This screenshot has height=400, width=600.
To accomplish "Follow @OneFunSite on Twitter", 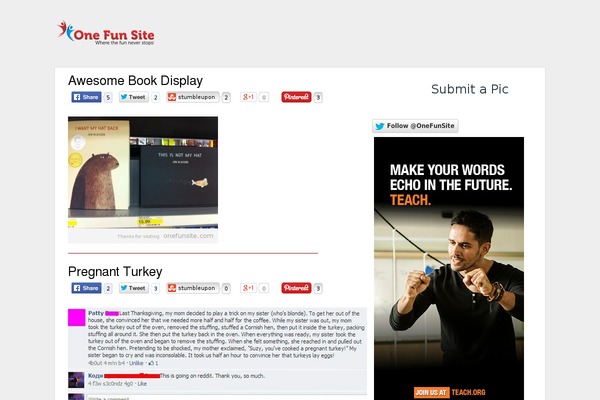I will [x=415, y=126].
